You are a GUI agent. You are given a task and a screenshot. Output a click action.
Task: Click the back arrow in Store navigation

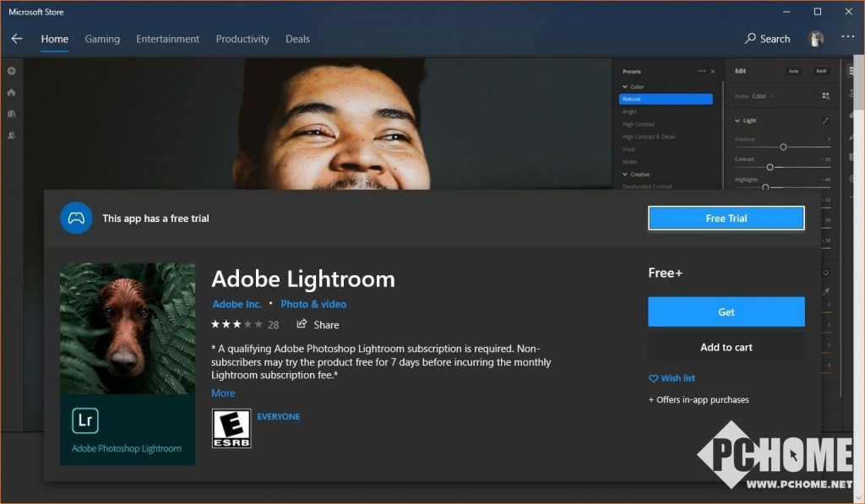coord(17,39)
